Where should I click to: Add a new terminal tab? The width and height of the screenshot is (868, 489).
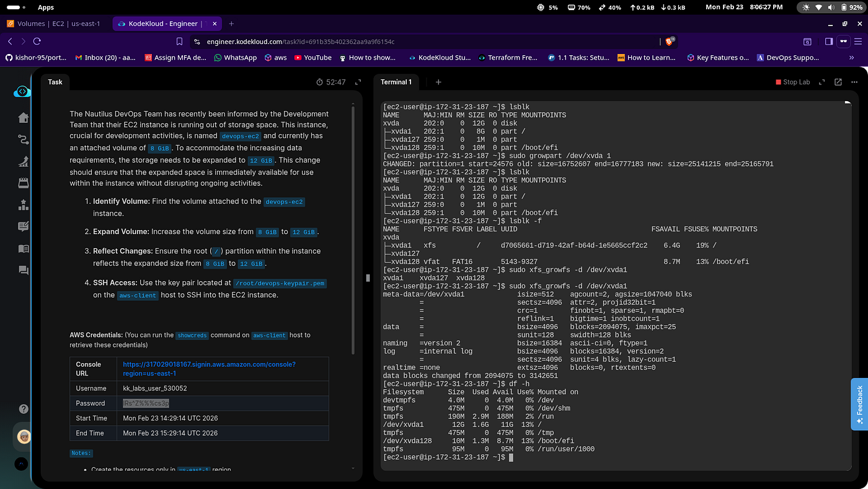(438, 82)
